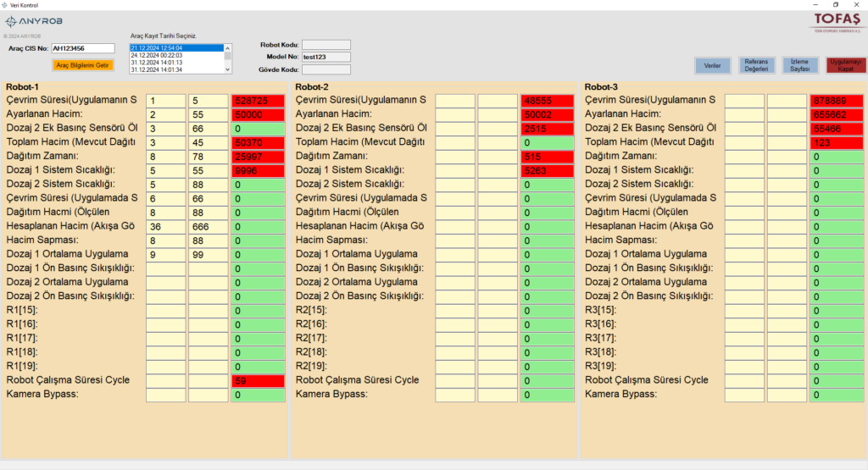Click the red 528725 value in Robot-1
The image size is (868, 470).
pyautogui.click(x=258, y=101)
